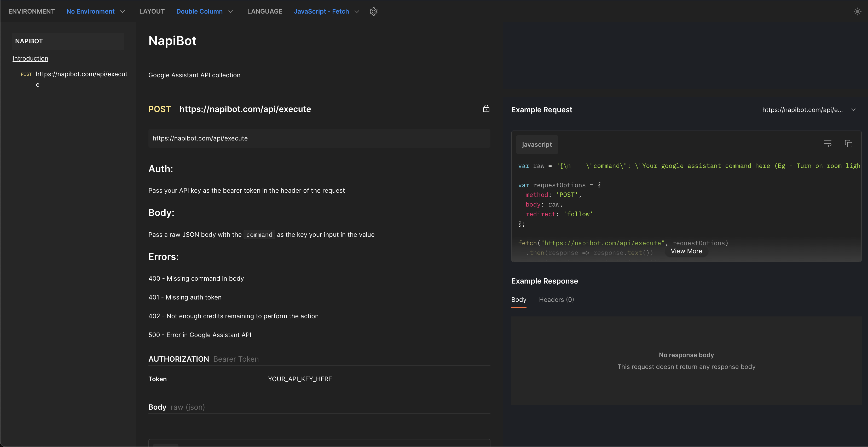Switch to the Headers (0) tab
The image size is (868, 447).
(556, 299)
